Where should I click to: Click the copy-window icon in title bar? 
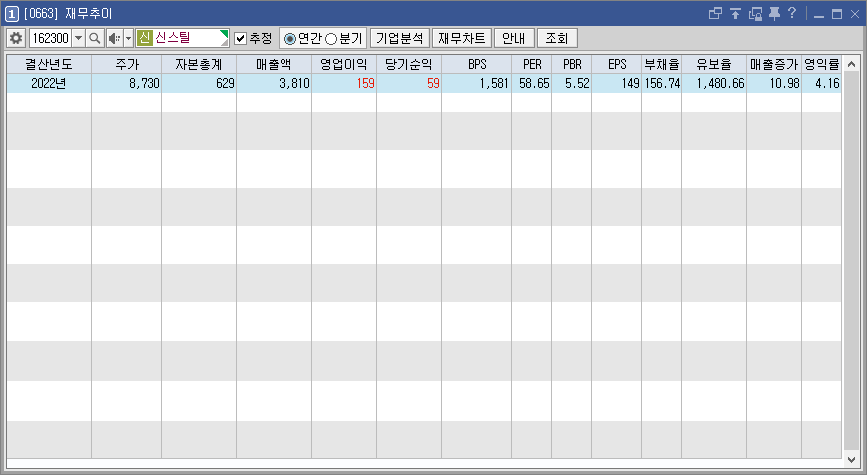click(x=755, y=13)
